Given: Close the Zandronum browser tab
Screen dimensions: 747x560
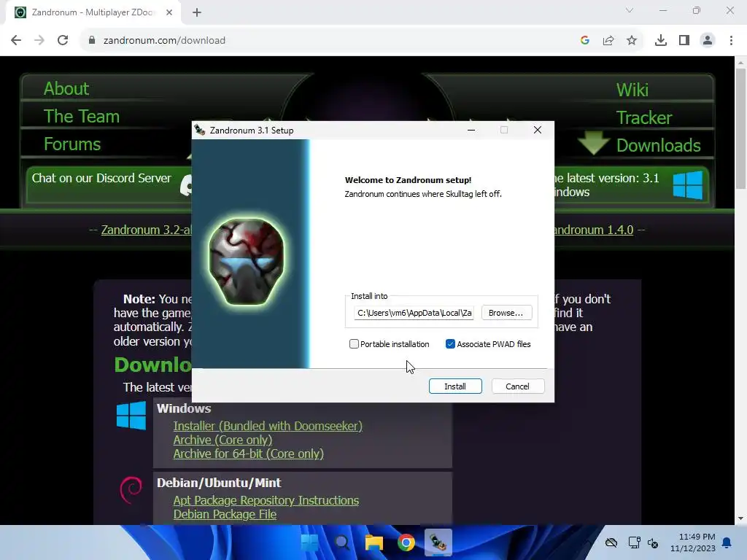Looking at the screenshot, I should [x=169, y=12].
